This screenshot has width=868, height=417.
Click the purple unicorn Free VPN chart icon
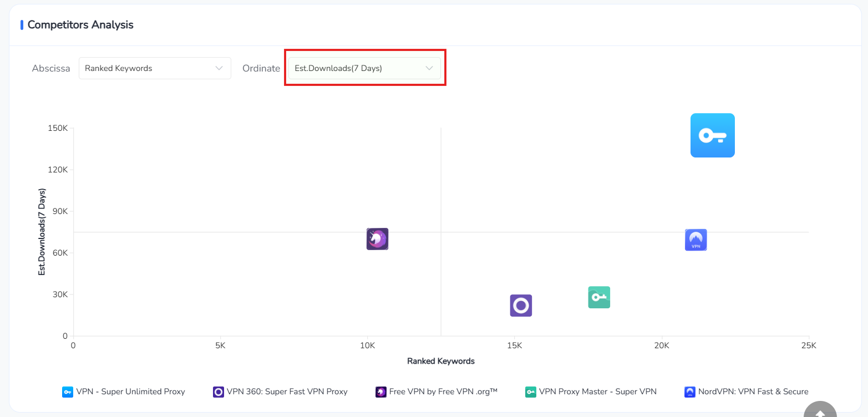[x=377, y=239]
